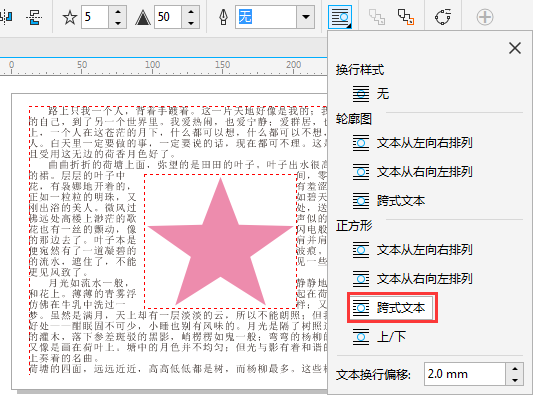
Task: Click the outline pen icon
Action: [223, 17]
